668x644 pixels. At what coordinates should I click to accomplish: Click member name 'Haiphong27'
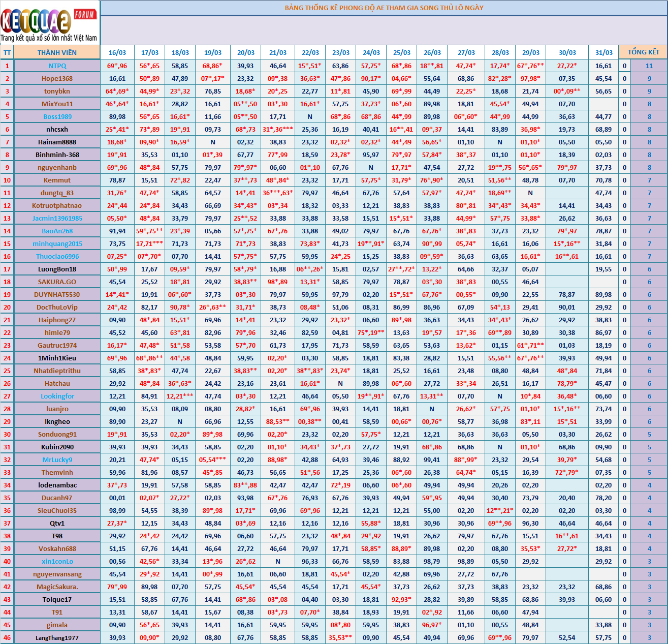click(x=57, y=320)
